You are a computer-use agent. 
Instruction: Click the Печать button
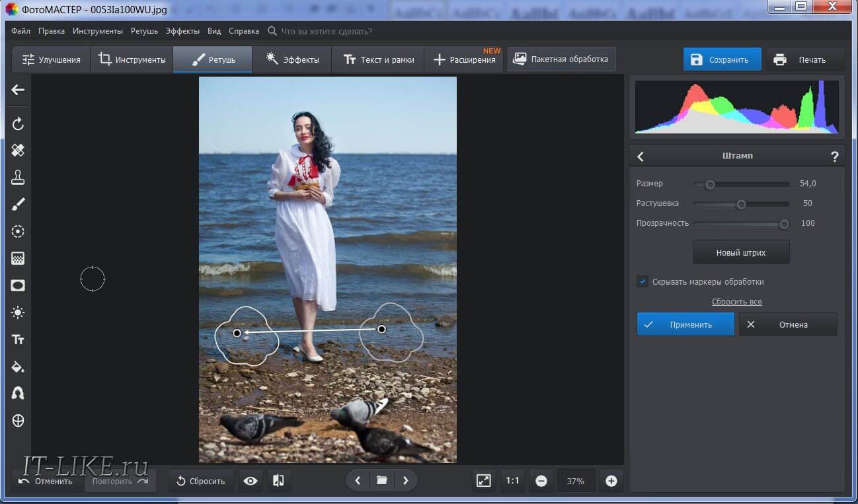click(804, 59)
